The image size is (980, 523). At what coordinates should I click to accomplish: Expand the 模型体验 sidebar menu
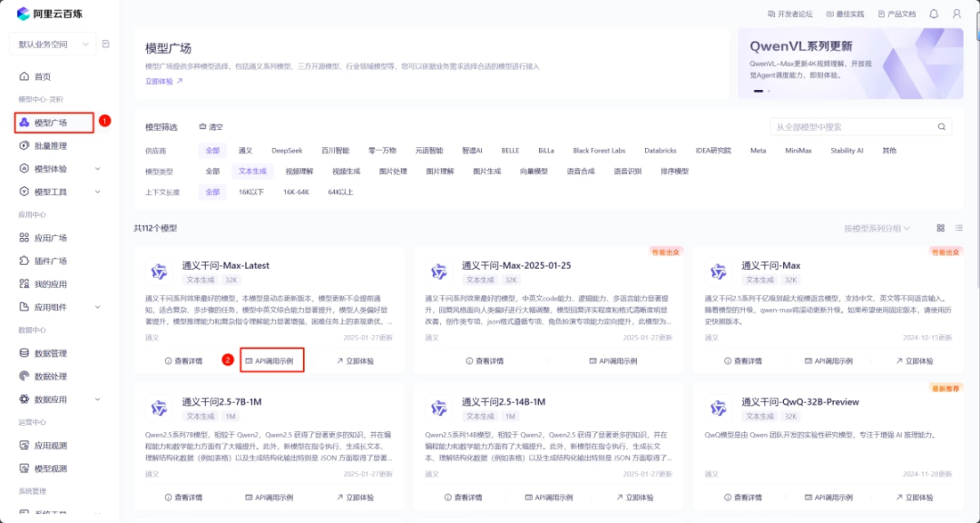(x=97, y=169)
